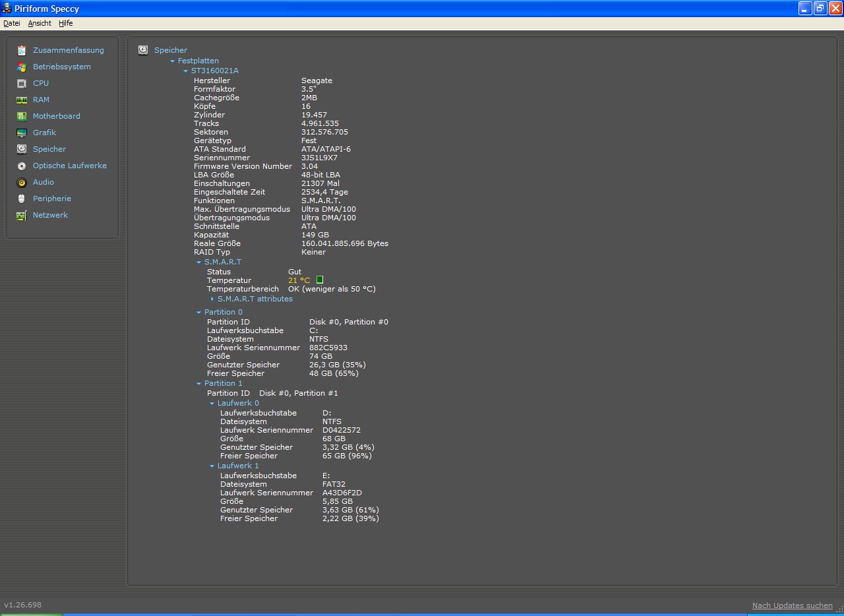Open the Ansicht menu
The height and width of the screenshot is (616, 844).
pyautogui.click(x=40, y=23)
